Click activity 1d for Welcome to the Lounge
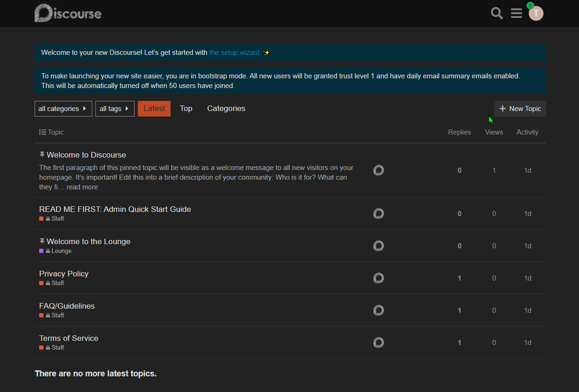The image size is (579, 392). 528,246
